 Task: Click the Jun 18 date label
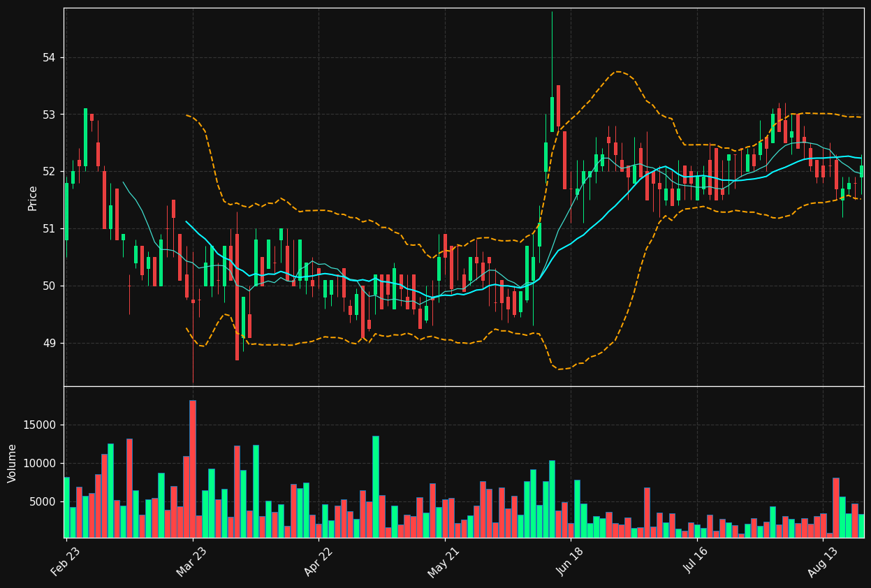[570, 562]
